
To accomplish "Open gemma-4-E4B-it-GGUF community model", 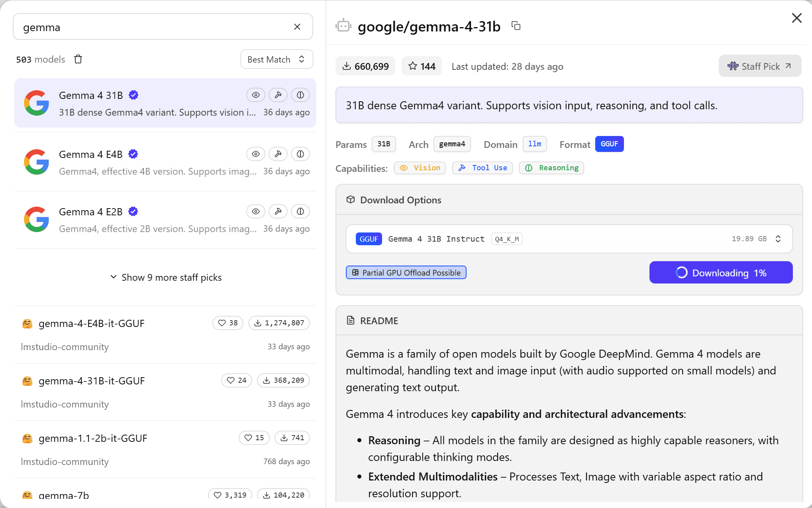I will [165, 334].
